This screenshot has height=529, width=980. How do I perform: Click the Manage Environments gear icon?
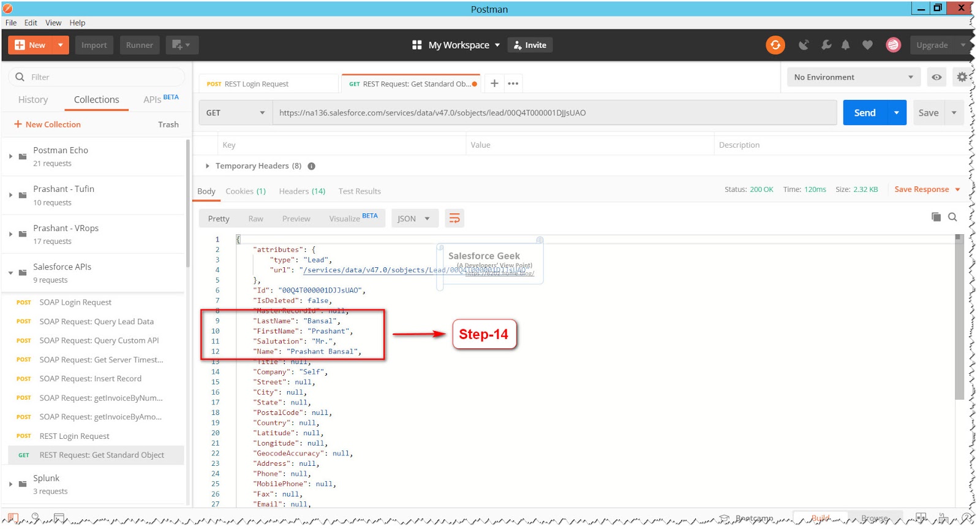(x=962, y=77)
